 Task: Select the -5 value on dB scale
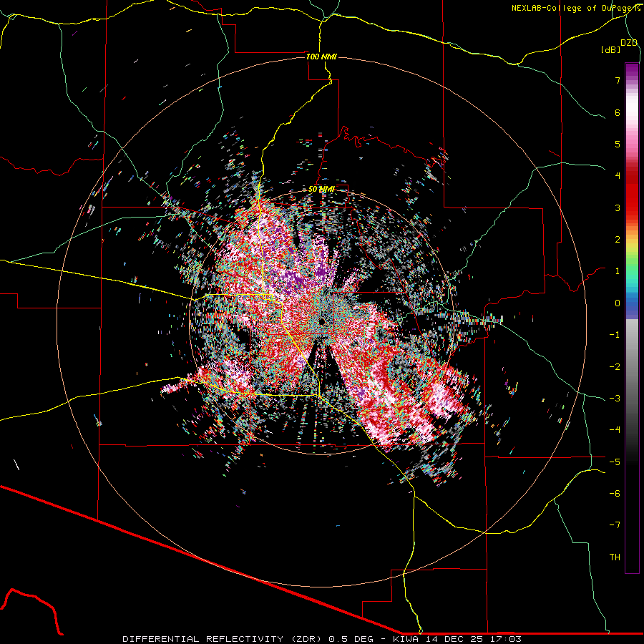click(615, 462)
